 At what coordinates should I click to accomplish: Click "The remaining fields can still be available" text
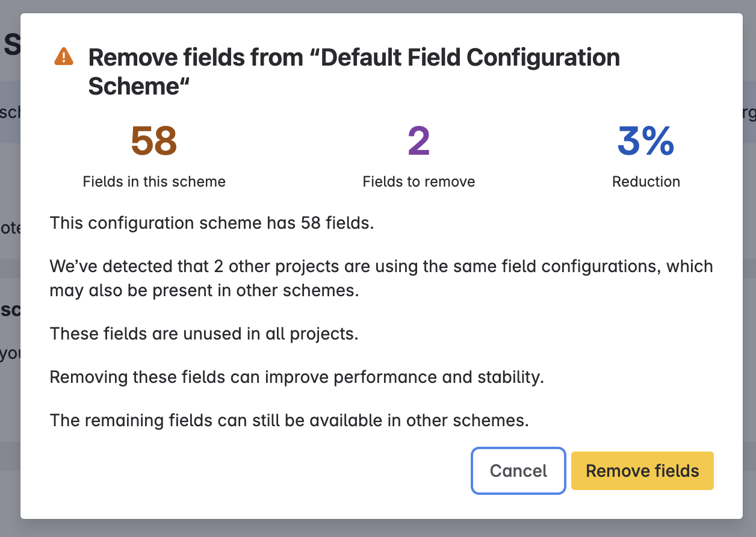click(x=289, y=420)
